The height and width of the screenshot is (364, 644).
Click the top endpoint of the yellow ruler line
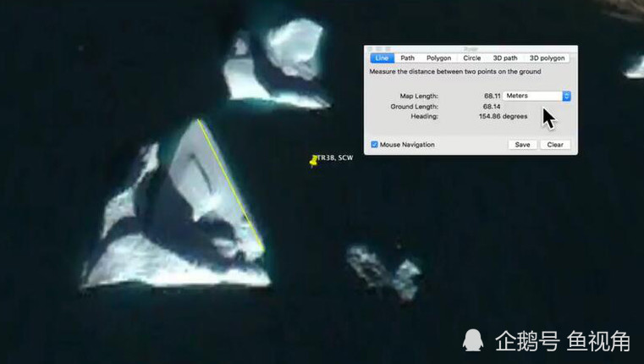(199, 119)
